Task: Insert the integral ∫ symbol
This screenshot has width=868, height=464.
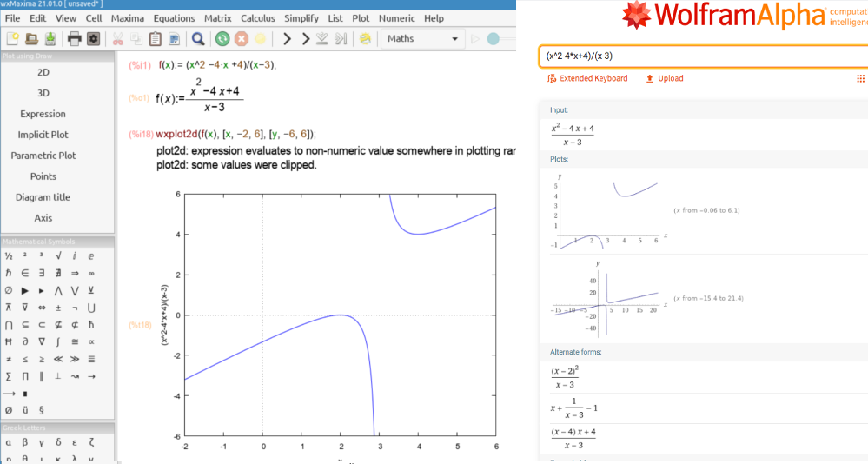Action: pos(58,341)
